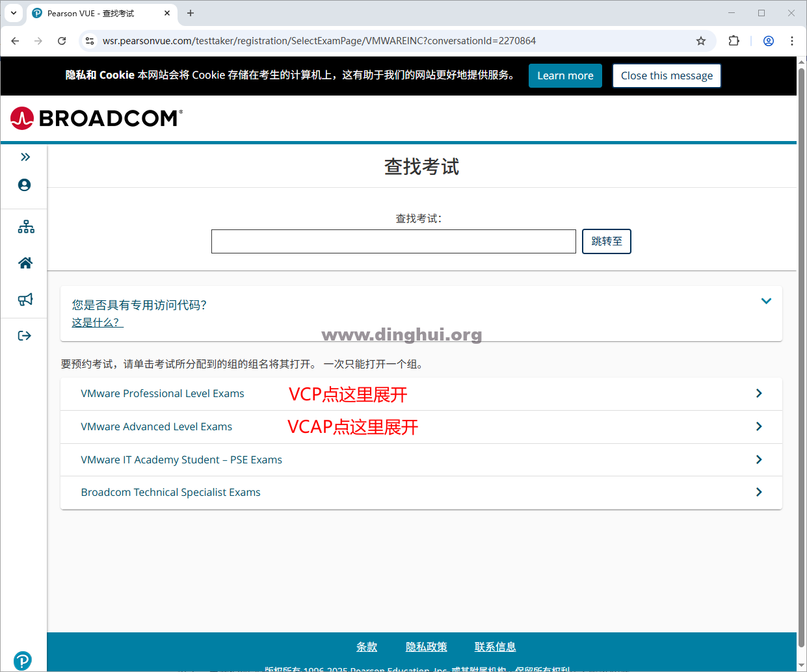Open the sitemap hierarchy icon in sidebar
Viewport: 807px width, 672px height.
pos(26,227)
